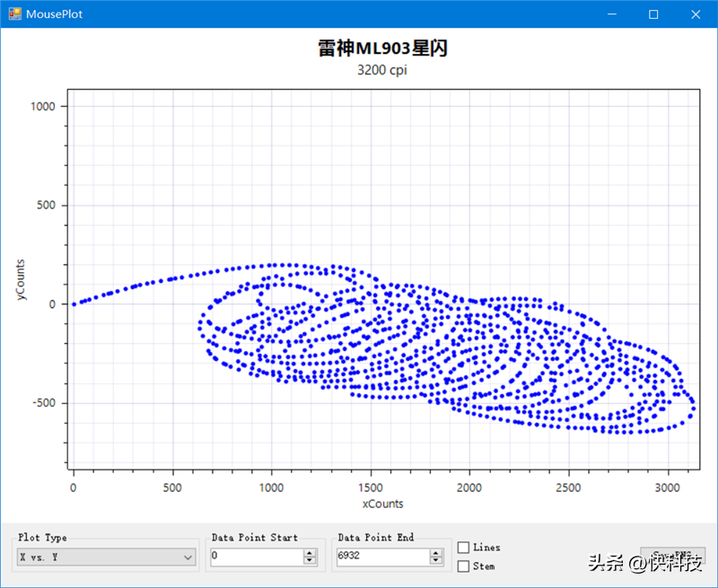Click the 3000 tick label on x-axis

(667, 487)
